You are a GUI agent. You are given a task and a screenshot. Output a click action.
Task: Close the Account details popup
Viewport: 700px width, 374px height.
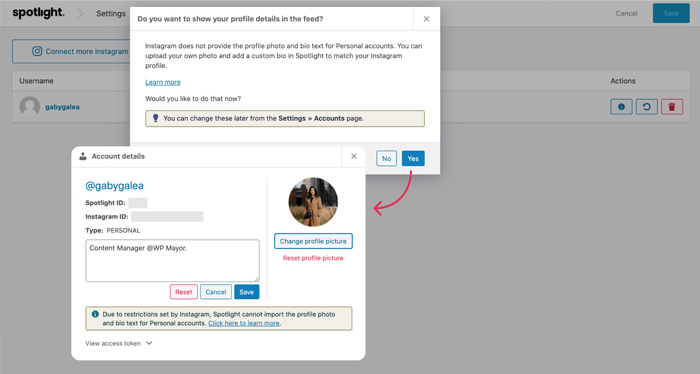[354, 156]
